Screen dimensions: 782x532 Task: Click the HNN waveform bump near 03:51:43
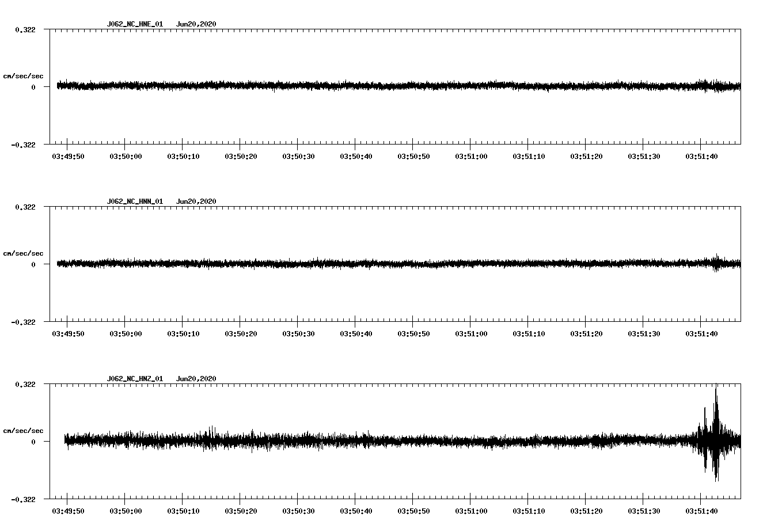pyautogui.click(x=716, y=263)
